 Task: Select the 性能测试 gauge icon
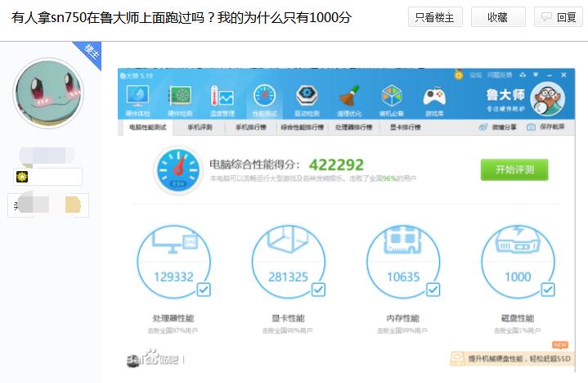point(264,95)
